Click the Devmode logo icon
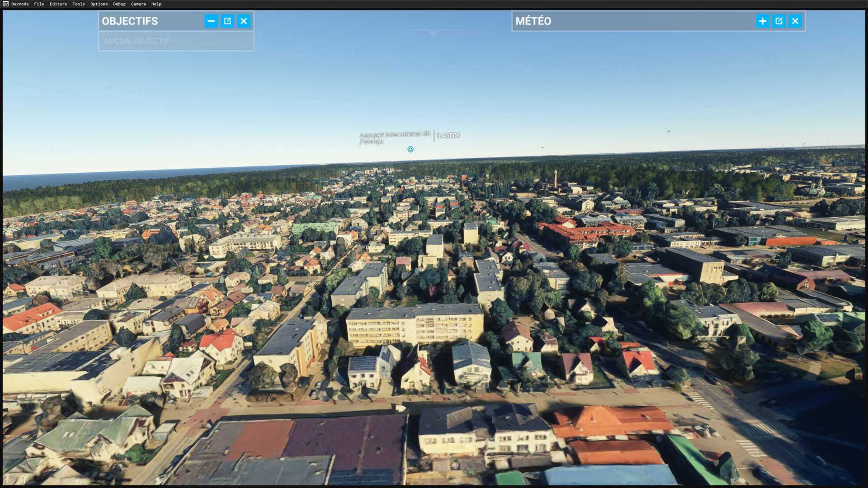The height and width of the screenshot is (488, 868). coord(5,4)
